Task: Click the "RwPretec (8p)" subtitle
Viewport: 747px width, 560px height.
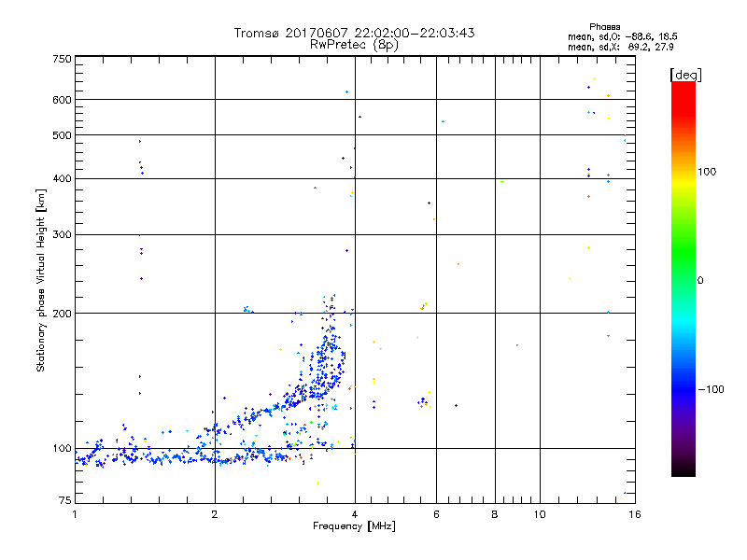Action: click(354, 45)
